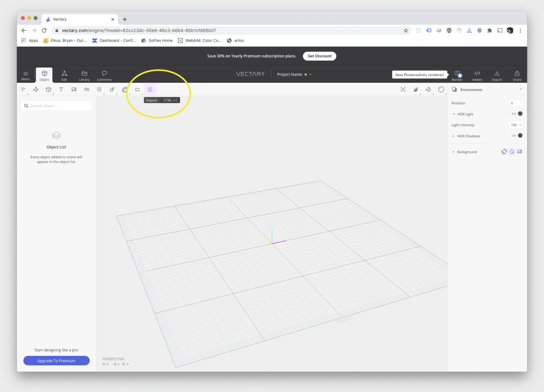The image size is (544, 392).
Task: Click the Image tool icon
Action: [x=74, y=89]
